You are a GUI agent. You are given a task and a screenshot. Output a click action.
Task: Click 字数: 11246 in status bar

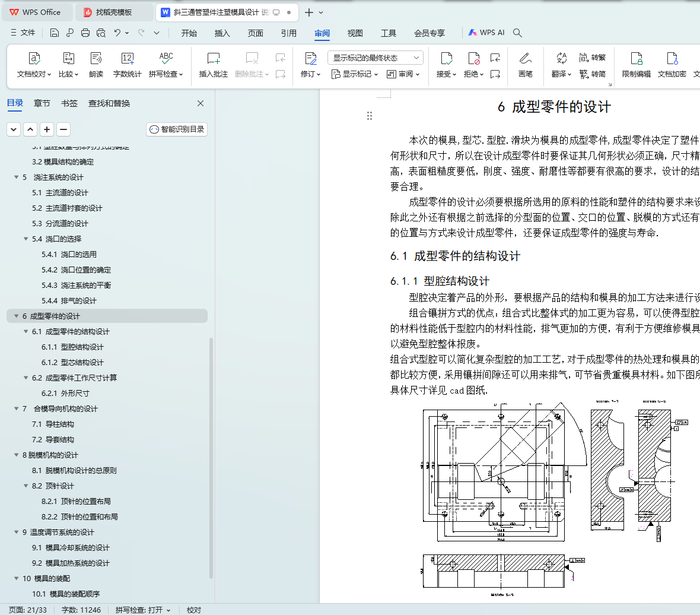pos(81,610)
